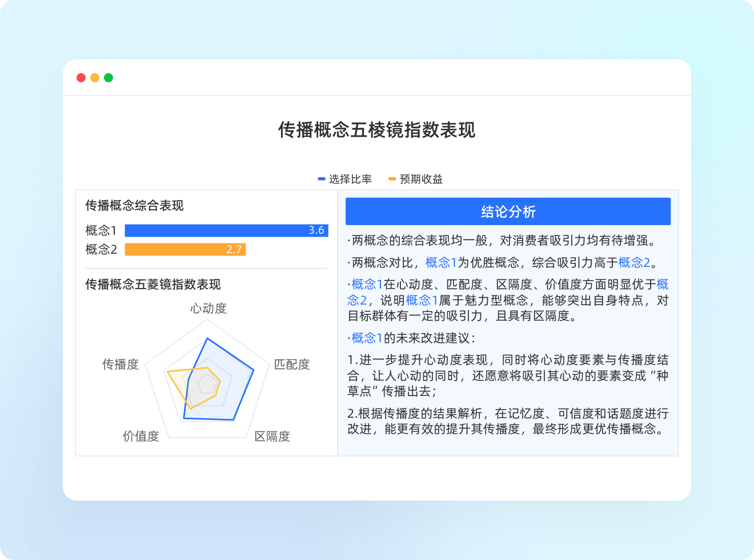Click the blue 结论分析 header button
Screen dimensions: 754x560
click(508, 212)
